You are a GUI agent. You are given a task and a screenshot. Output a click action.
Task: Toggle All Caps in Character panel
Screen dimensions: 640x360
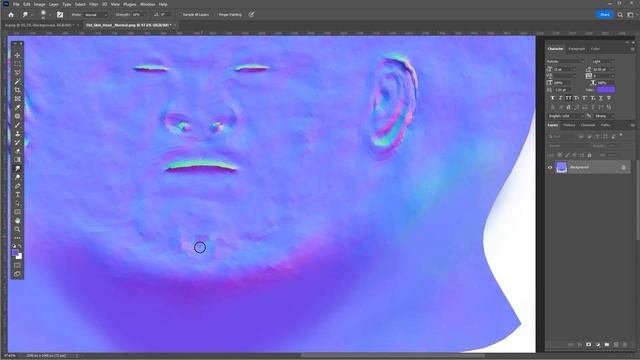click(x=568, y=98)
